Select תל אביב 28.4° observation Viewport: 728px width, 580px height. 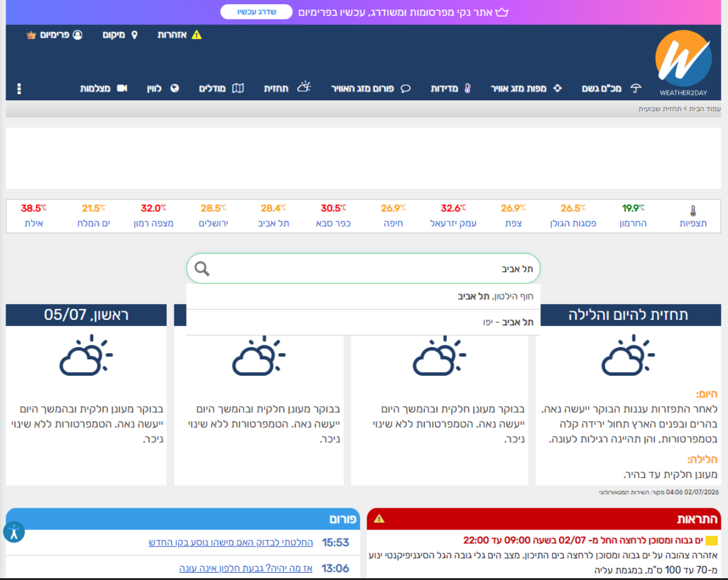pos(273,216)
